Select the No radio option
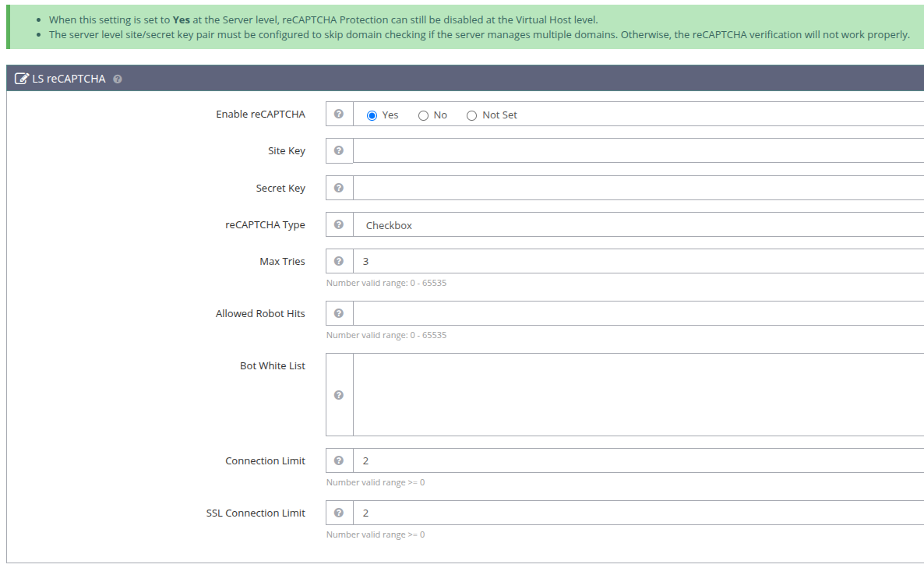924x582 pixels. tap(423, 115)
